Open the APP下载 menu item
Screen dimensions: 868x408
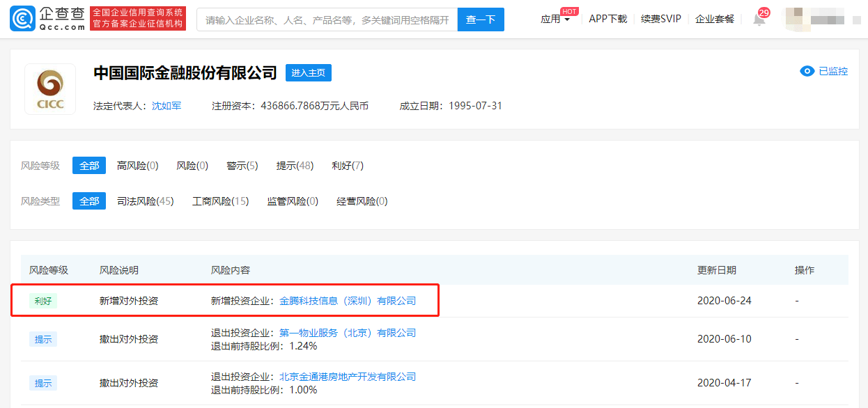pos(607,19)
